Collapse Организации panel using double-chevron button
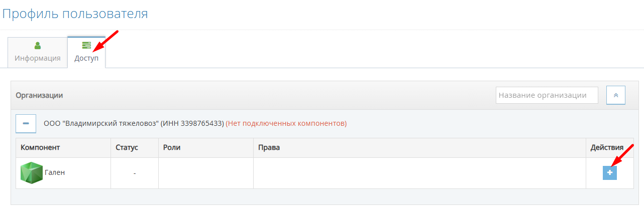 615,95
